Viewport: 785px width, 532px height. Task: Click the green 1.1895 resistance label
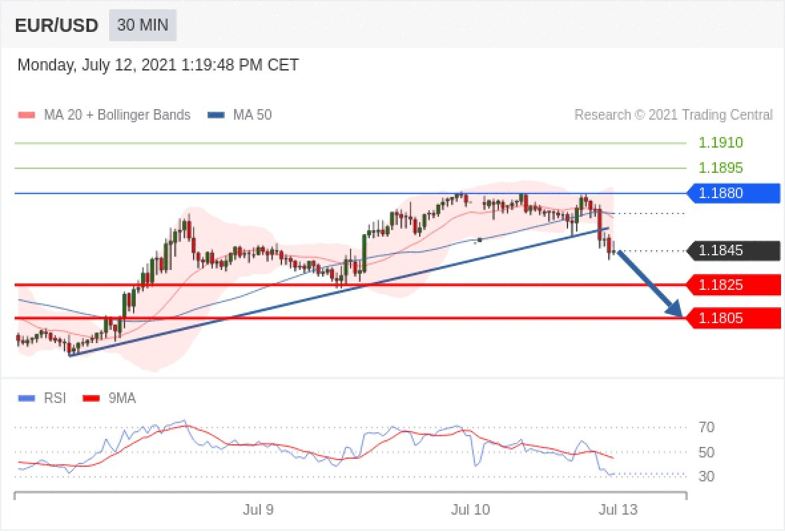click(x=720, y=168)
